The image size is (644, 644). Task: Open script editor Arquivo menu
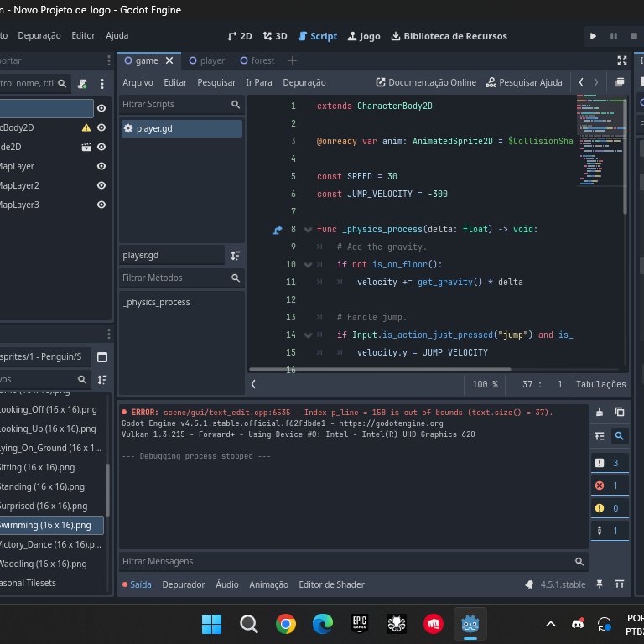click(138, 82)
